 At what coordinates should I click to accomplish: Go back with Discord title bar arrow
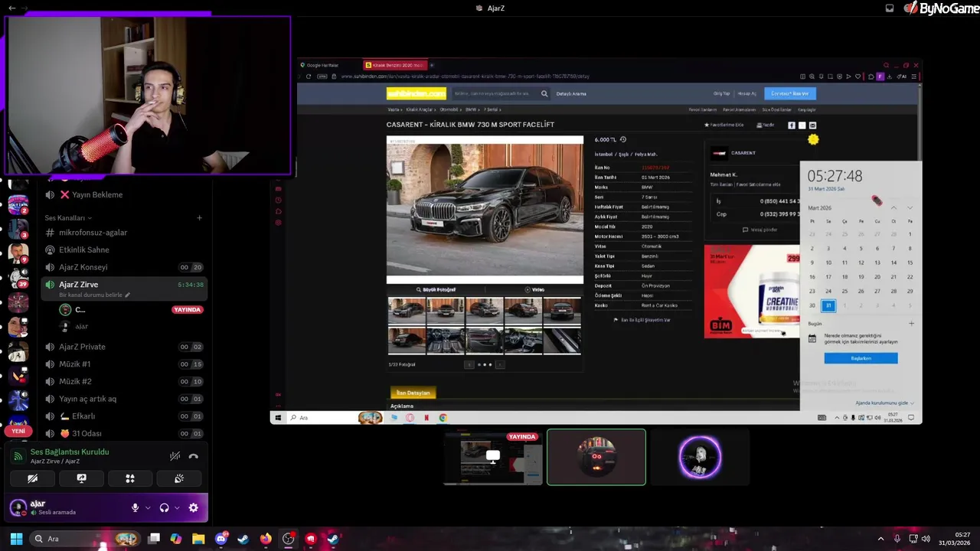[11, 8]
